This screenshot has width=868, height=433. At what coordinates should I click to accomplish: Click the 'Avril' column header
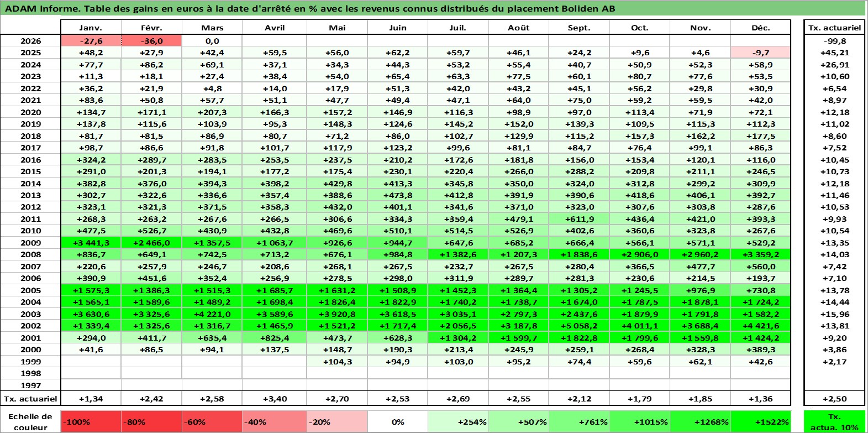point(275,28)
